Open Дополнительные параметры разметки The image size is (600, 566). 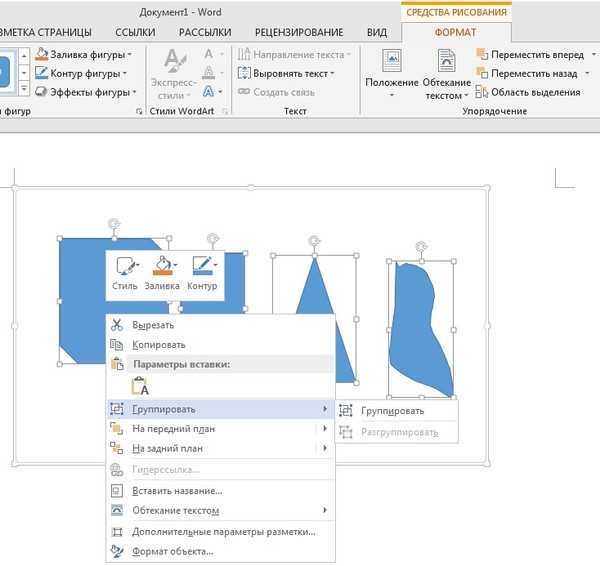tap(220, 532)
